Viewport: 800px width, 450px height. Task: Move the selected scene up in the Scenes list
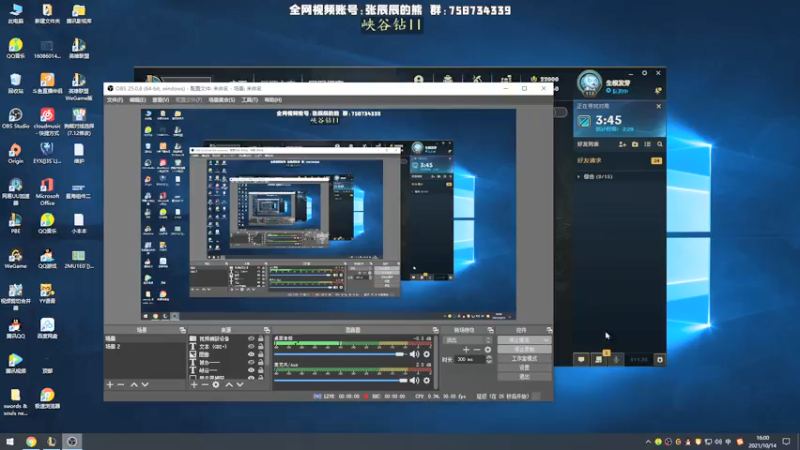click(x=134, y=385)
